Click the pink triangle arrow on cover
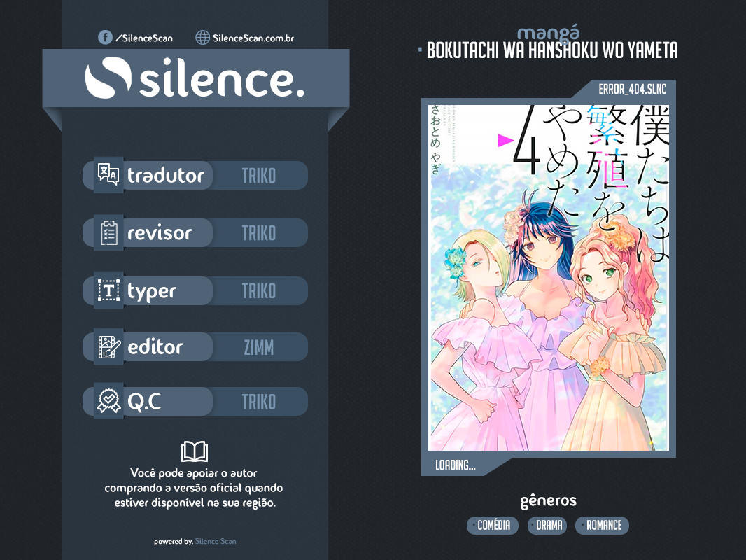Image resolution: width=746 pixels, height=560 pixels. [x=505, y=141]
